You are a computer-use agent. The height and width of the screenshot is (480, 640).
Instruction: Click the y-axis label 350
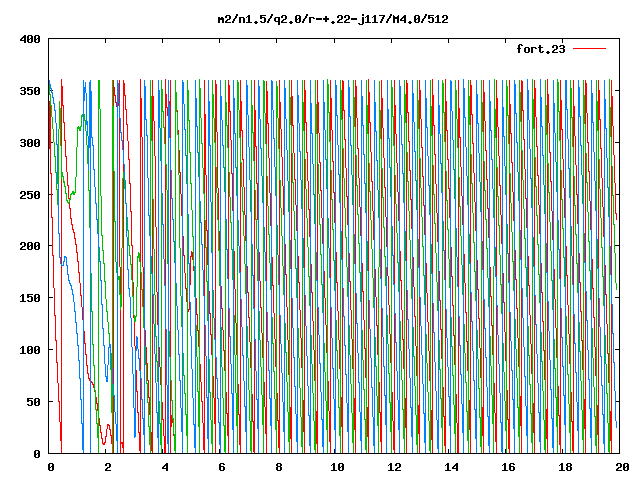click(30, 91)
